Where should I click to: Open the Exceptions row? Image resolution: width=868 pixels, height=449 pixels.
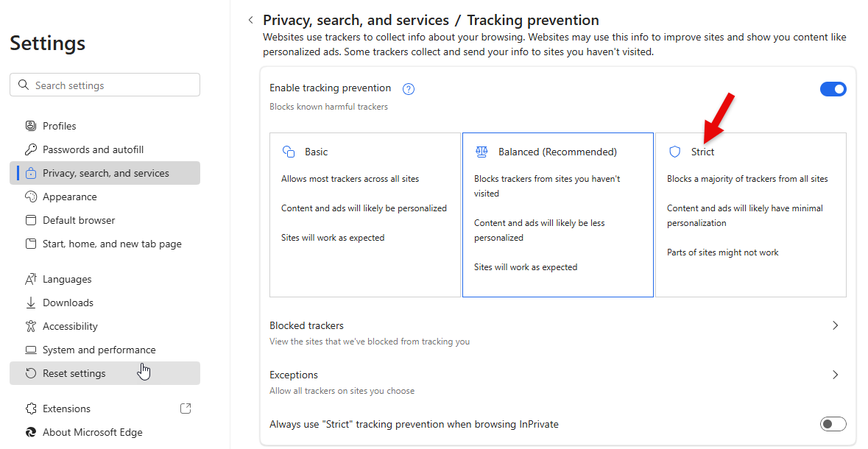(558, 382)
